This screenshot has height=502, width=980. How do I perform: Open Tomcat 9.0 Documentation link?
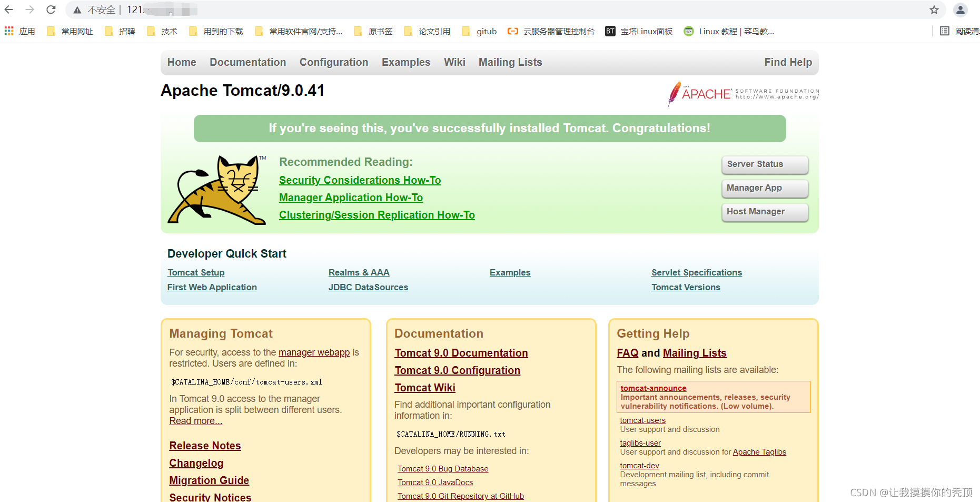pyautogui.click(x=461, y=353)
